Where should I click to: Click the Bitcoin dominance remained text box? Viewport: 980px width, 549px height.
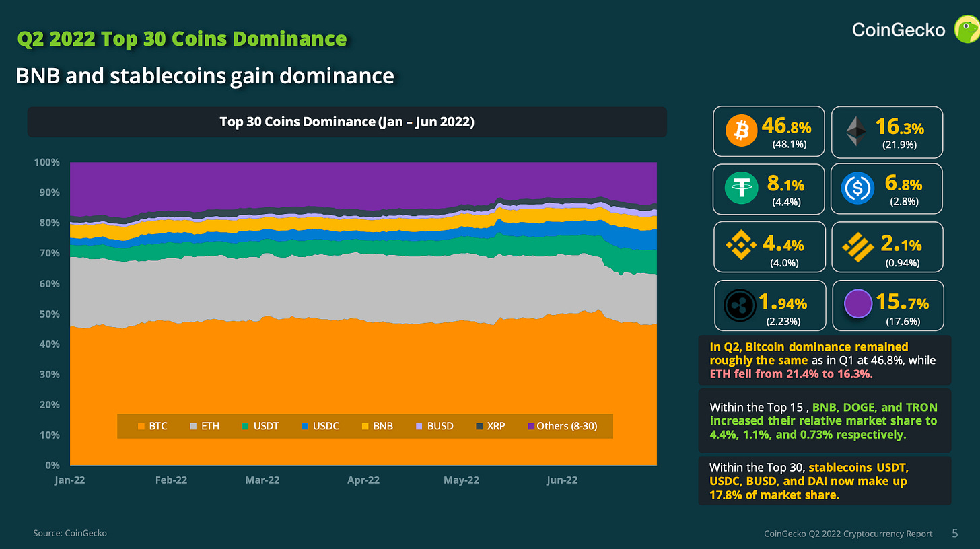tap(825, 360)
